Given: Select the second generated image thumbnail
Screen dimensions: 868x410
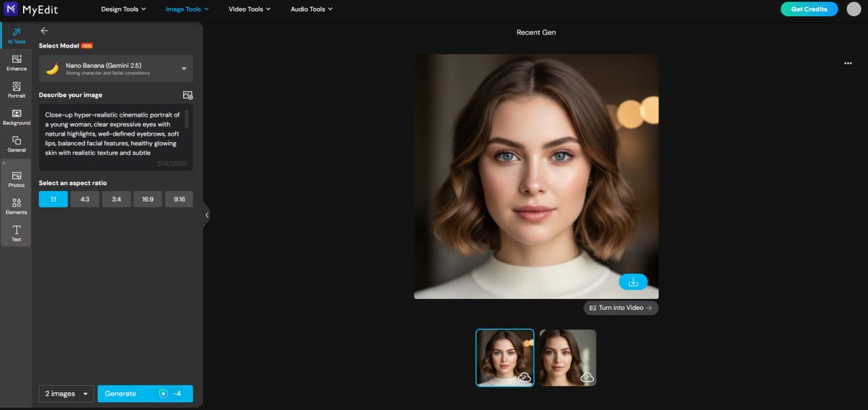Looking at the screenshot, I should [568, 357].
